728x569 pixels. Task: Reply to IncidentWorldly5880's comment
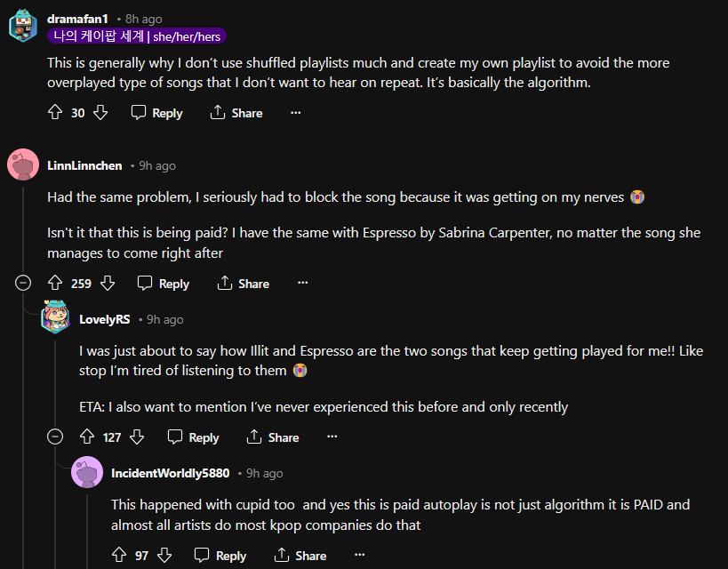(x=221, y=556)
